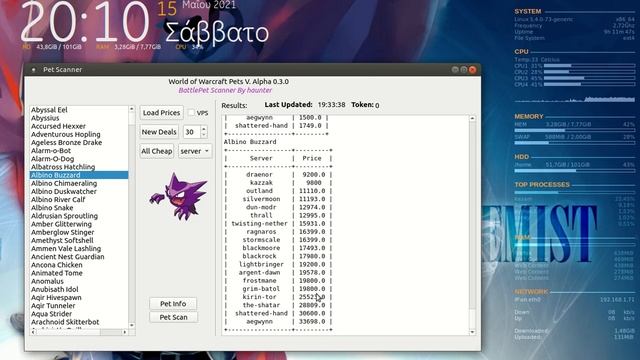The width and height of the screenshot is (640, 360).
Task: Minimize the Pet Scanner window
Action: 455,70
